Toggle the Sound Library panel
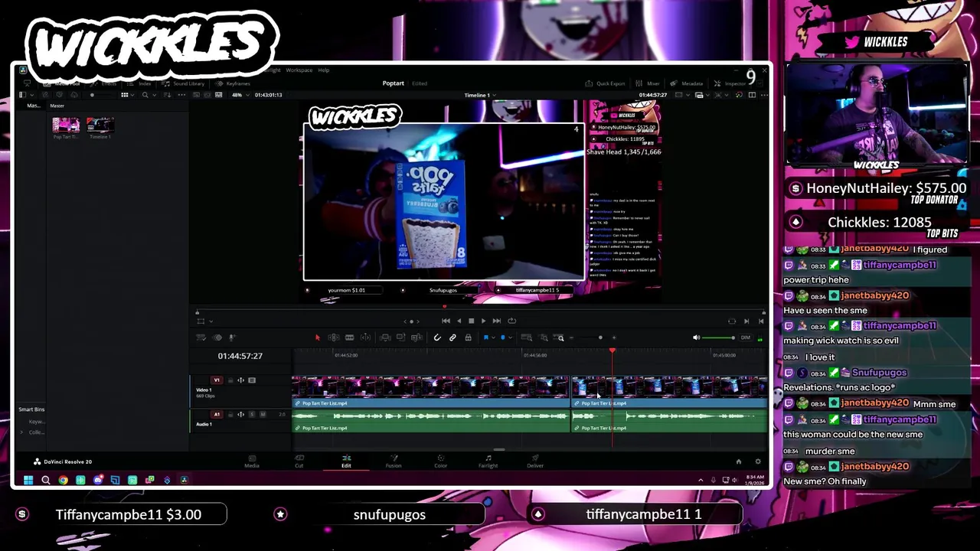The width and height of the screenshot is (980, 551). pos(184,83)
